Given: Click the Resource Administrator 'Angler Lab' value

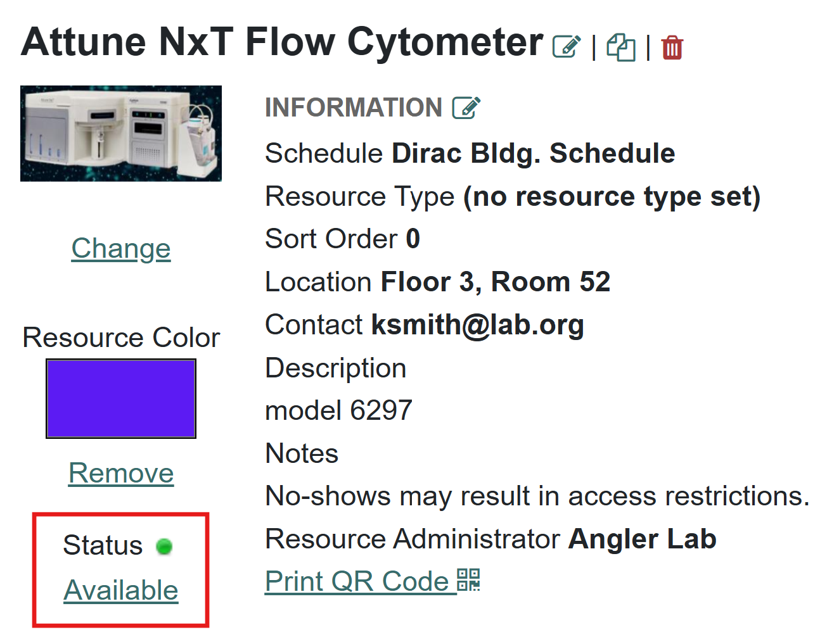Looking at the screenshot, I should click(x=642, y=539).
